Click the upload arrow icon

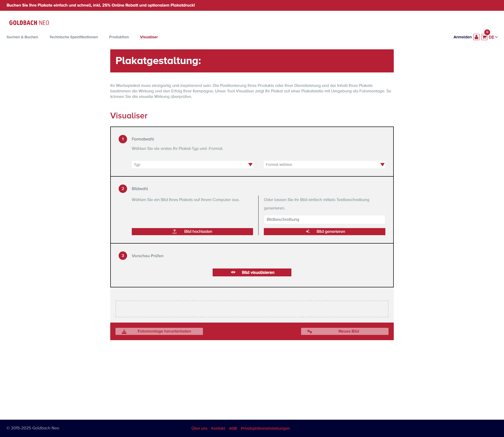tap(175, 231)
